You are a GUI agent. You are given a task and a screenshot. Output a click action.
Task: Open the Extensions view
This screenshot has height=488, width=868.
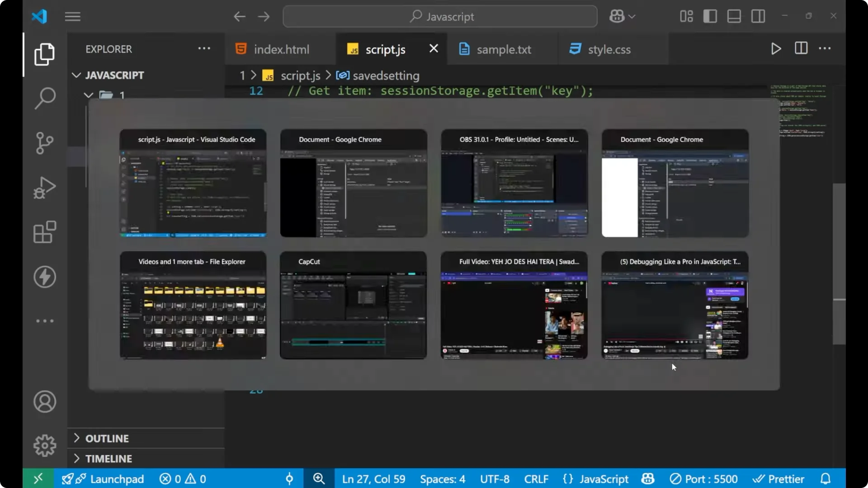coord(44,232)
